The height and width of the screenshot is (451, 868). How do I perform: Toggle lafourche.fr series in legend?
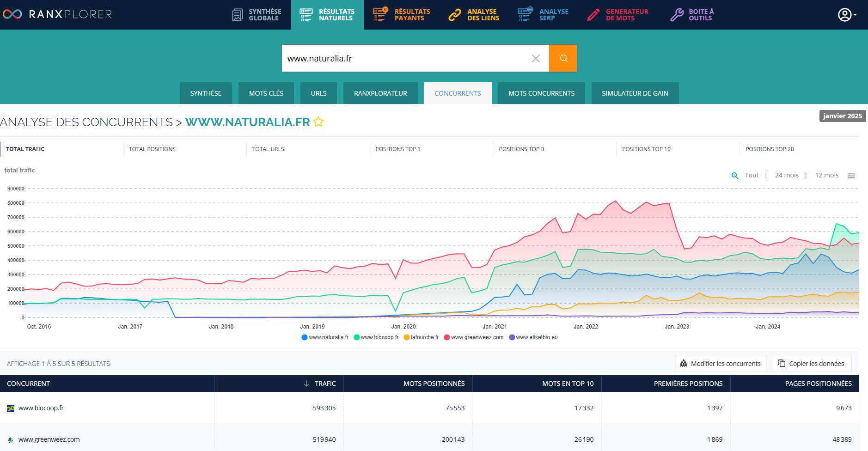[x=422, y=337]
